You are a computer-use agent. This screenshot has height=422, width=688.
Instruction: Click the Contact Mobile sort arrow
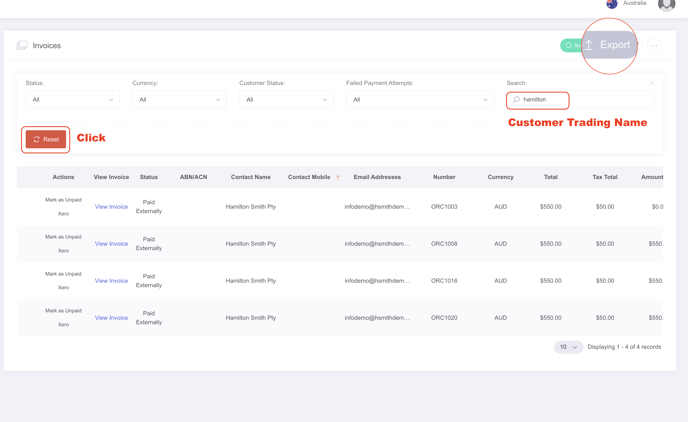[x=338, y=177]
